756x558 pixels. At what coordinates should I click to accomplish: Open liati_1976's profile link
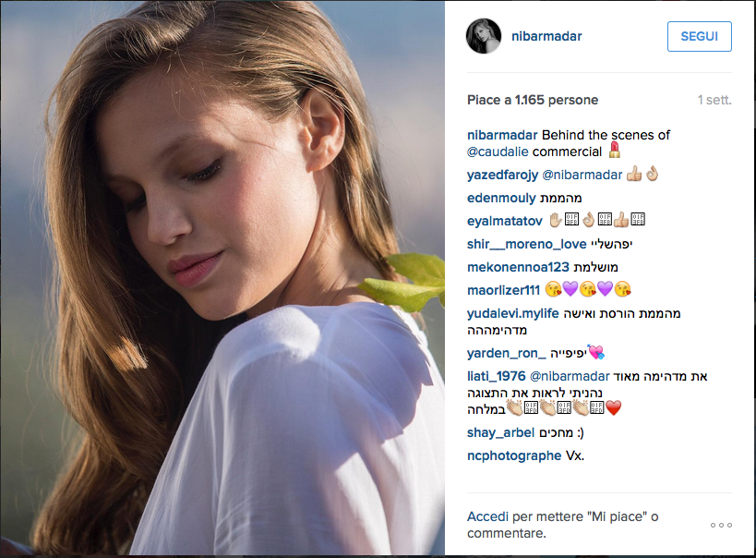pos(497,377)
